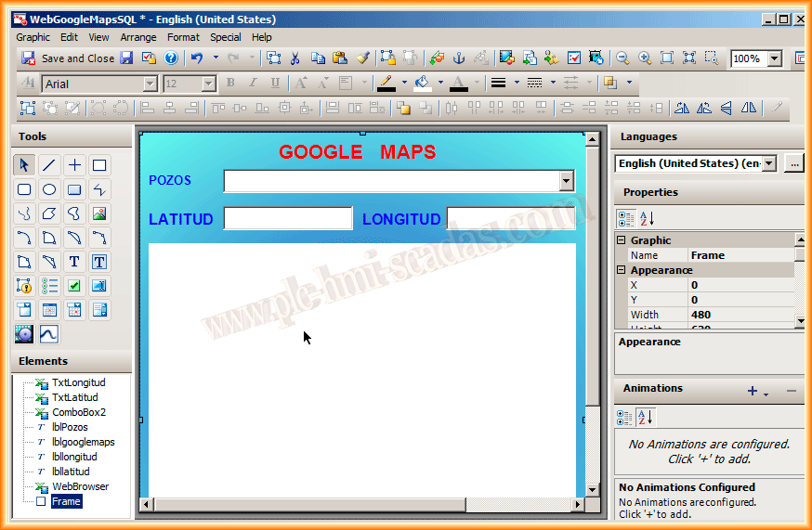Click the plus button to add animation

pyautogui.click(x=753, y=391)
